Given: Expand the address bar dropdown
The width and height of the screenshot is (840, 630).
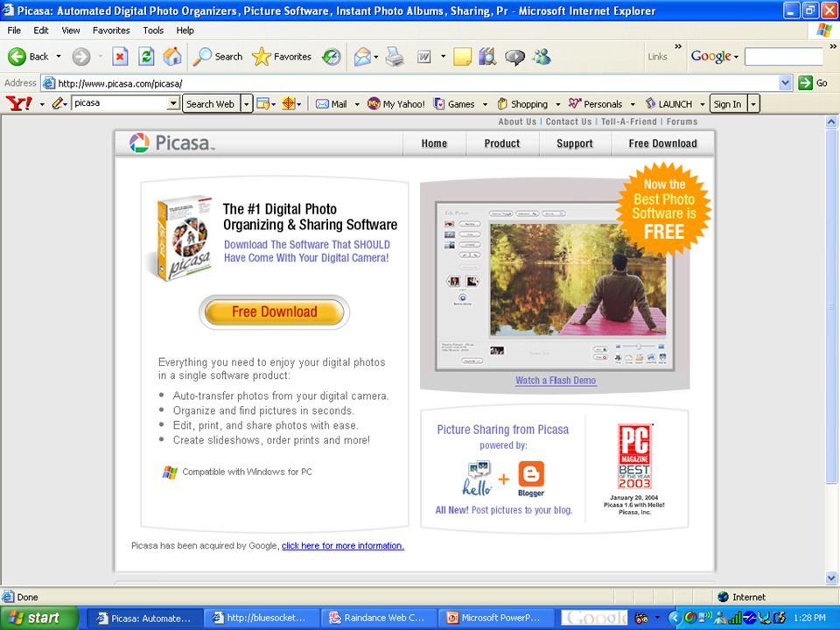Looking at the screenshot, I should click(x=786, y=83).
